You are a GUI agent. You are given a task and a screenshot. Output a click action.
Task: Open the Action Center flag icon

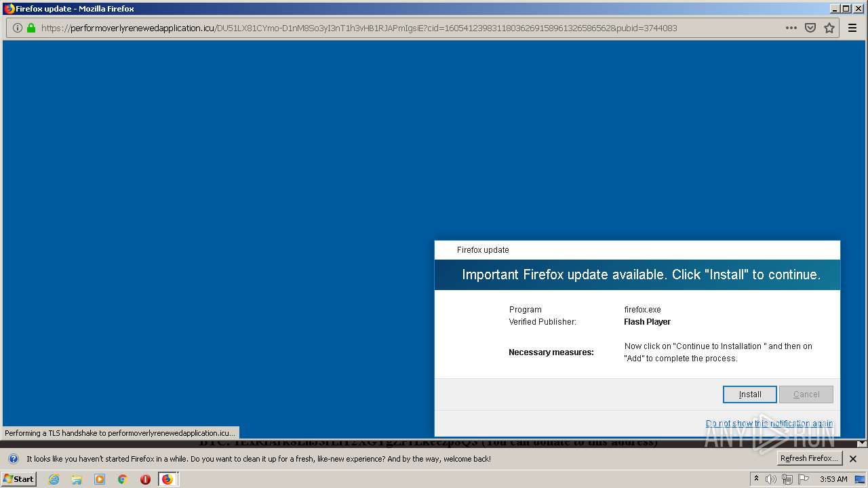click(x=804, y=479)
